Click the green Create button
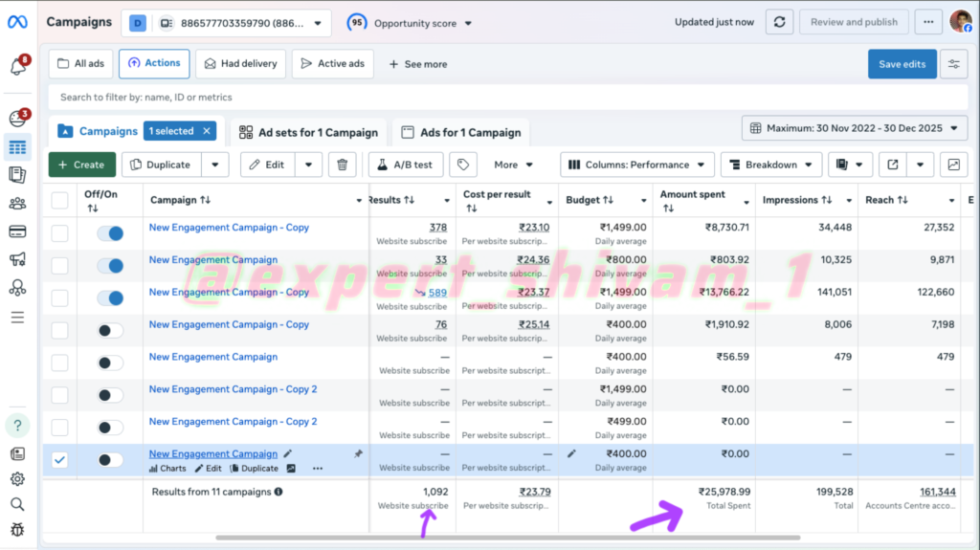The height and width of the screenshot is (550, 980). tap(81, 165)
